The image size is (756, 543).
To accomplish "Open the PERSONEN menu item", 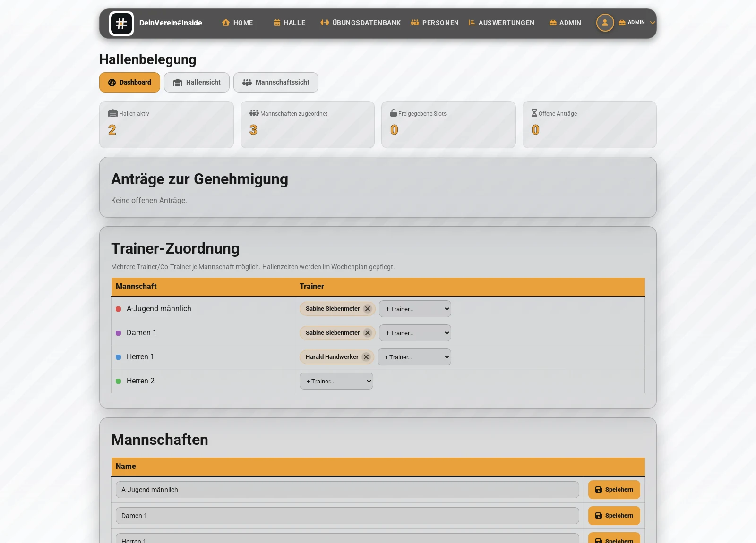I will (435, 23).
